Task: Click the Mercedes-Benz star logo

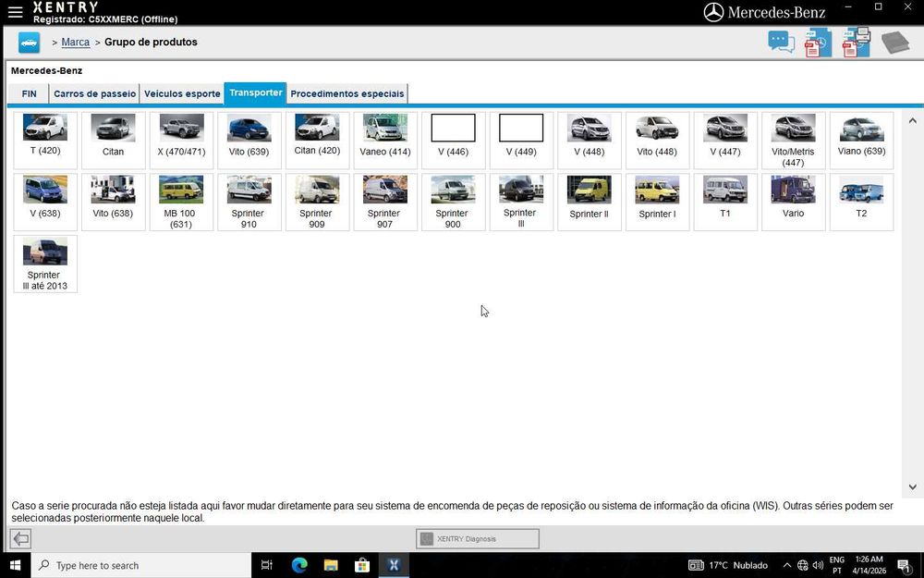Action: coord(713,12)
